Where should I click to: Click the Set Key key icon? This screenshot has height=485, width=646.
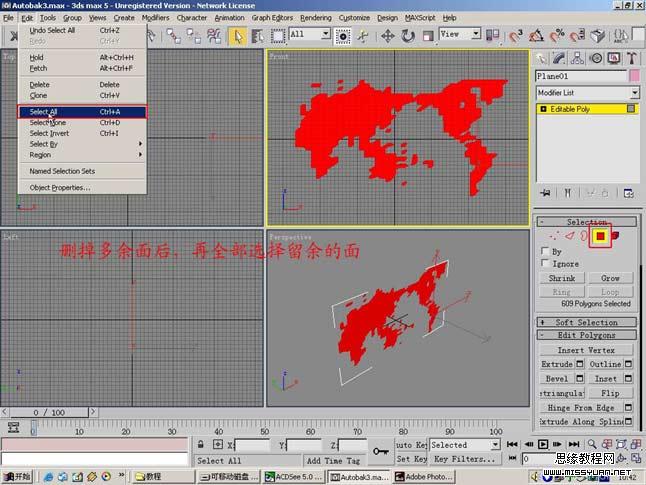[381, 452]
